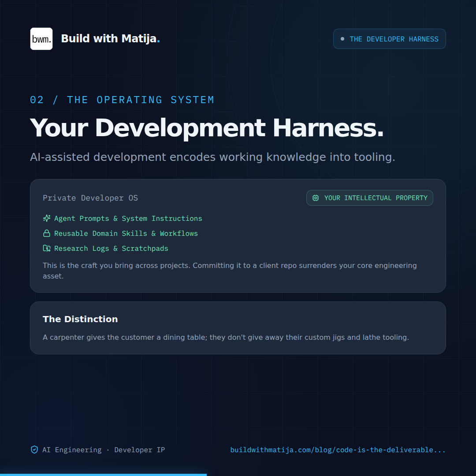
Task: Click 'Reusable Domain Skills & Workflows' item
Action: tap(126, 234)
